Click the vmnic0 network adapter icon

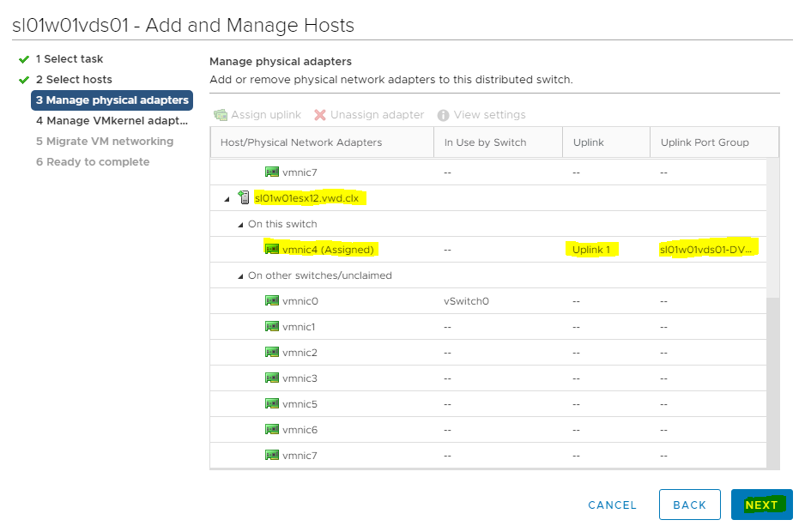point(271,300)
